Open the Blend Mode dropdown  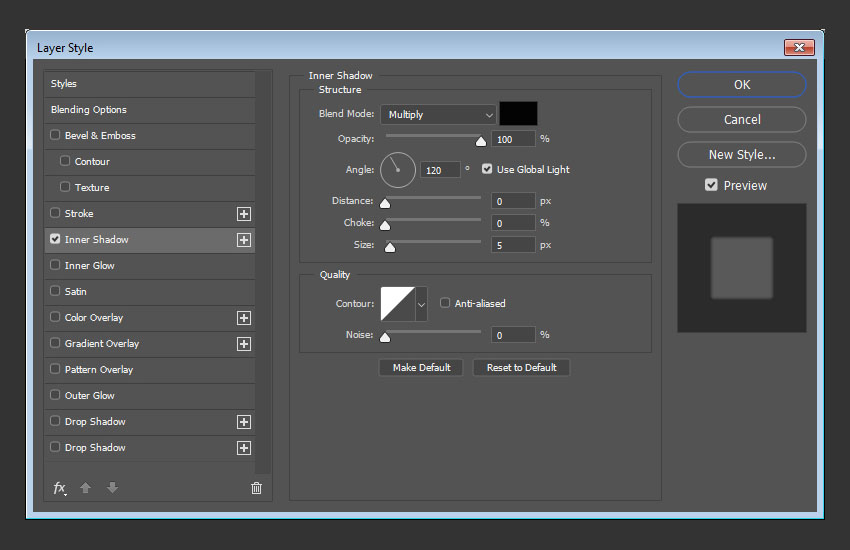[437, 115]
